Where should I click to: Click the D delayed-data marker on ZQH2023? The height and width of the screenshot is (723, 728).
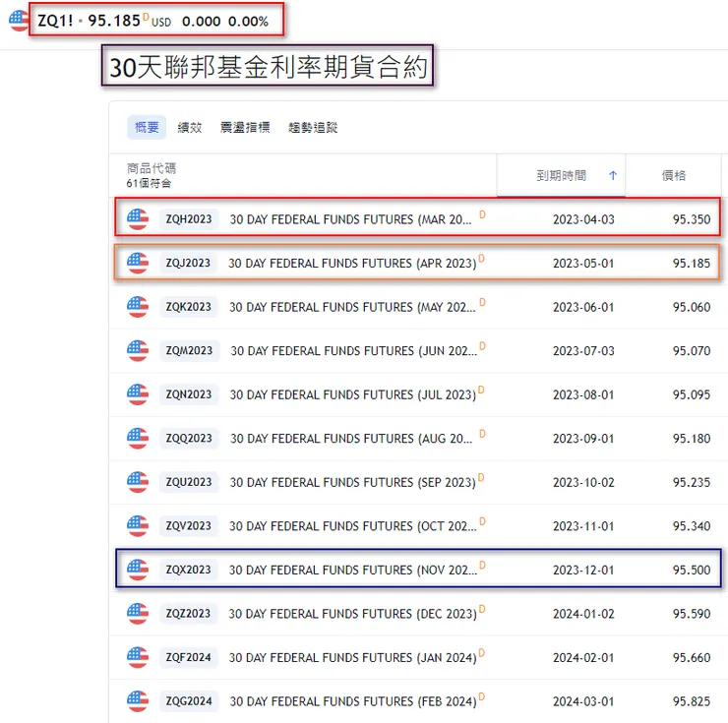tap(482, 214)
